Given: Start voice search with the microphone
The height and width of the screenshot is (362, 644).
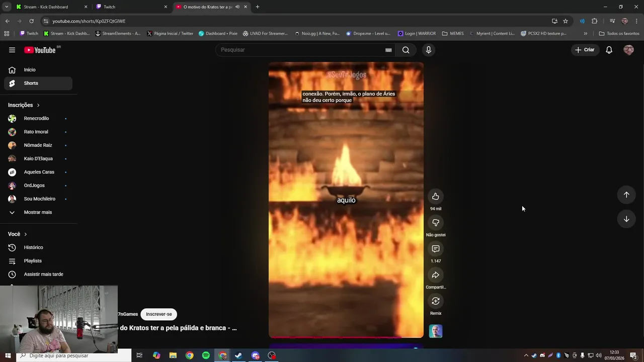Looking at the screenshot, I should [x=429, y=50].
